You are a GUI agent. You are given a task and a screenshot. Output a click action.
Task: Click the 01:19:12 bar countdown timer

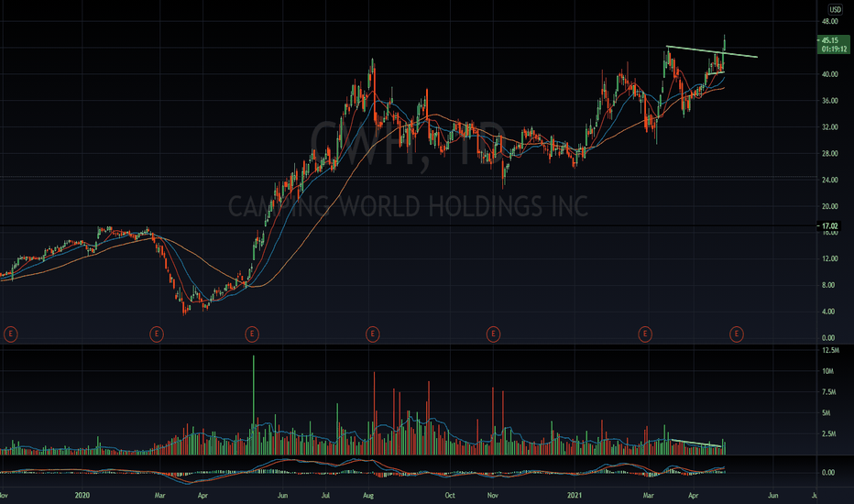[834, 49]
